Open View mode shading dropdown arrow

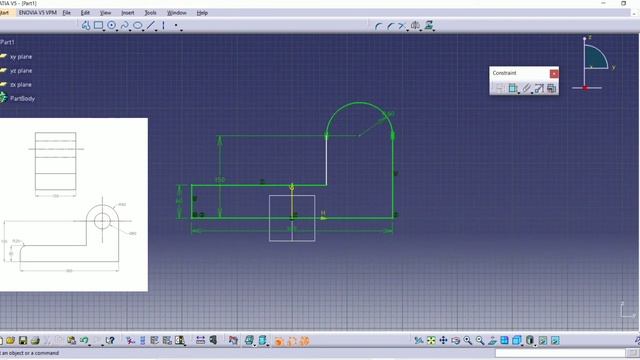[x=535, y=345]
